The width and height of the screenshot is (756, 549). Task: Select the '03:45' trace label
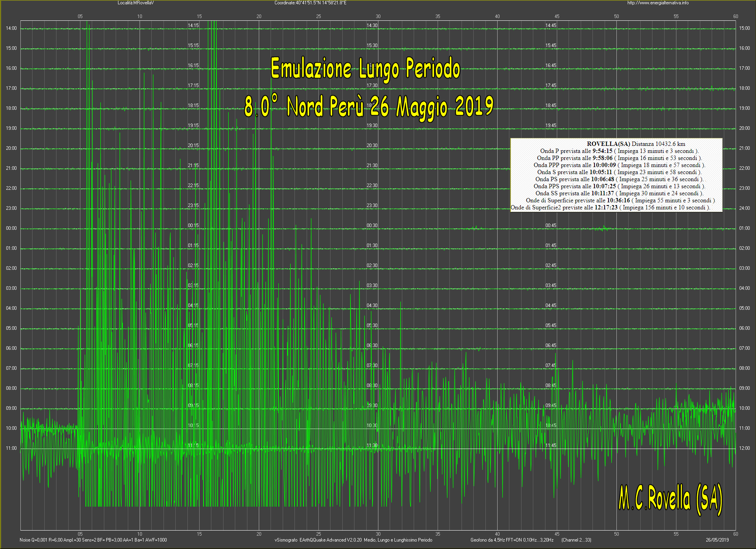551,285
